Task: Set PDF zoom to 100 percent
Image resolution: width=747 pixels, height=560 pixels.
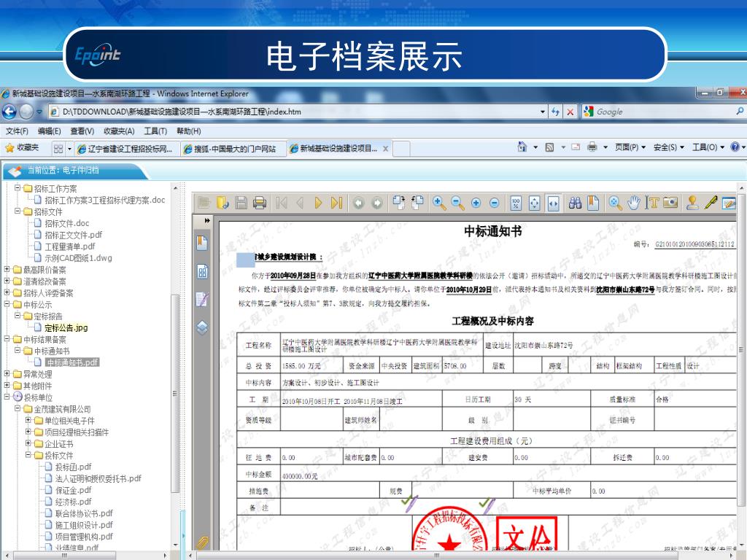Action: [x=516, y=203]
